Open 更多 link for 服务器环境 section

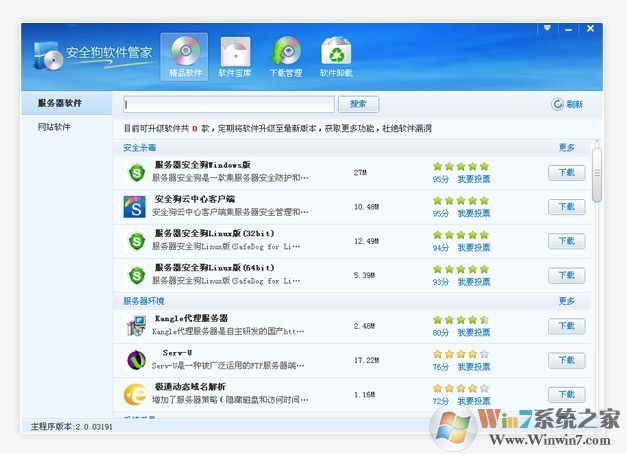tap(566, 301)
